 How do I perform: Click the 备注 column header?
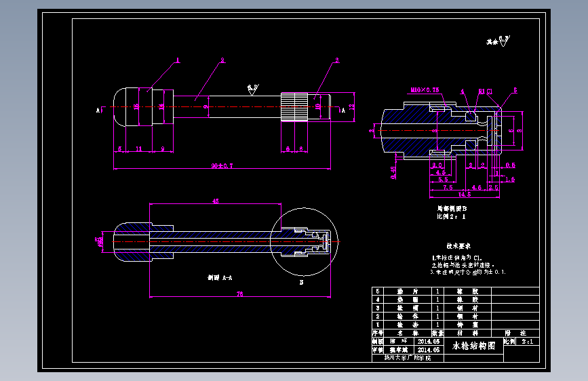coord(515,333)
